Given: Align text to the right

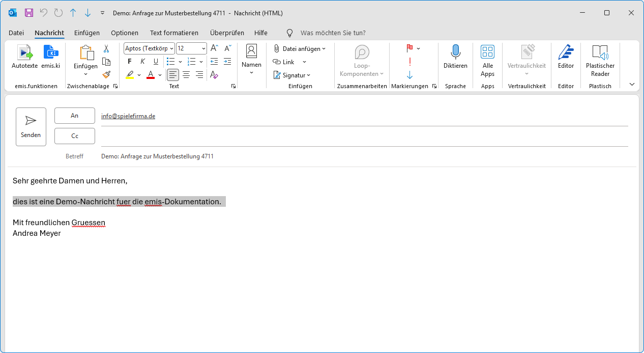Looking at the screenshot, I should (x=199, y=75).
